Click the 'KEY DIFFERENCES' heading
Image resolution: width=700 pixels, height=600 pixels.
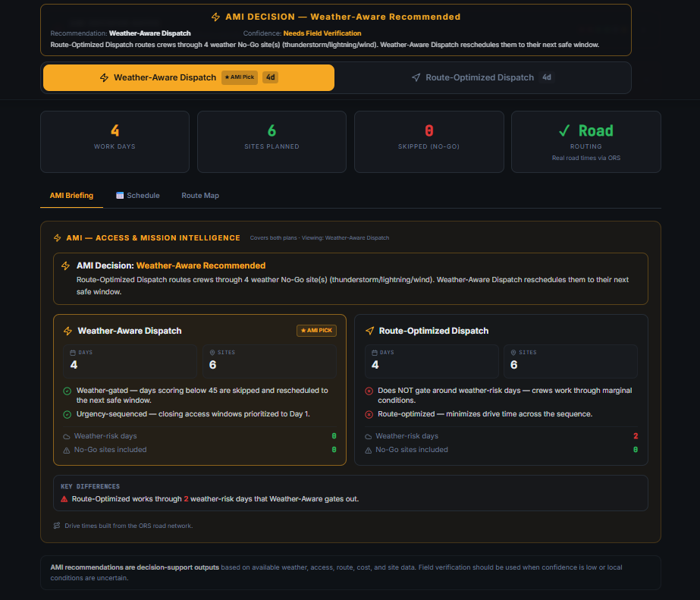click(x=90, y=487)
